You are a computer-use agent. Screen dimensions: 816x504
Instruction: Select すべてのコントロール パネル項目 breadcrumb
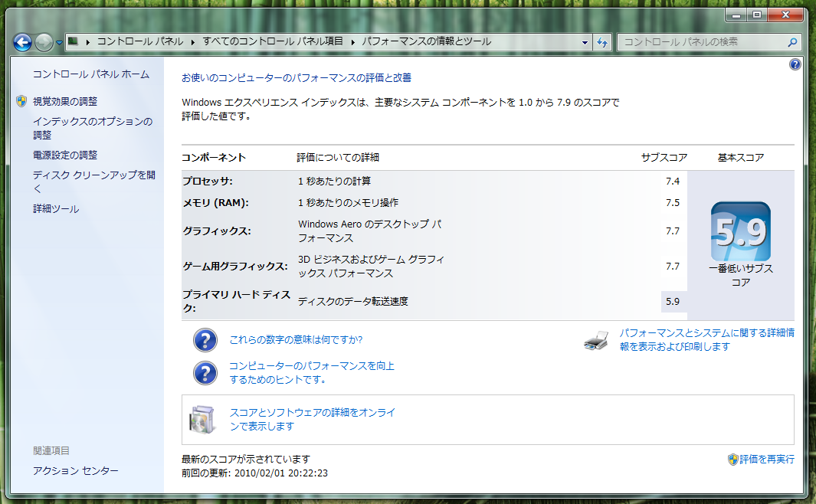273,41
